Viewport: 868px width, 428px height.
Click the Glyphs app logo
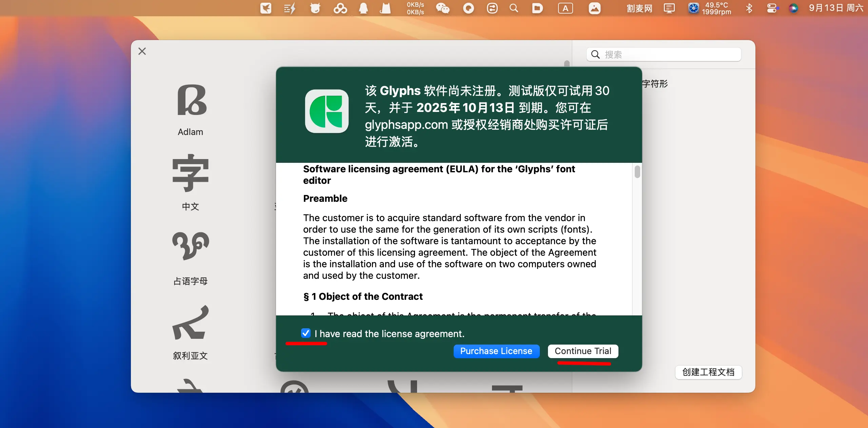(x=327, y=111)
